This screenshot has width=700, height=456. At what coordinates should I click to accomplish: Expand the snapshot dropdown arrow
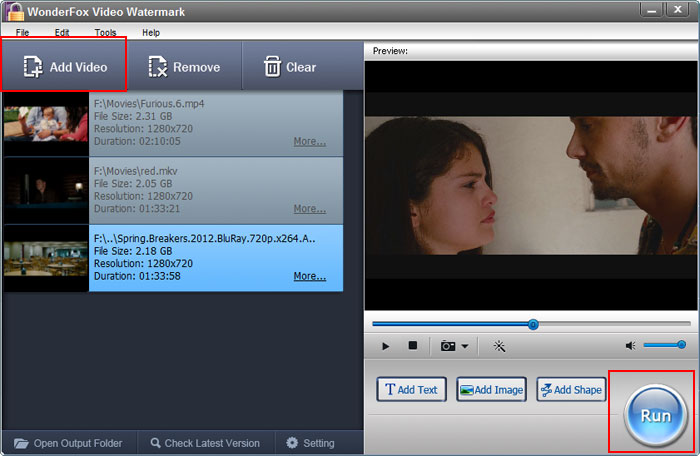[465, 346]
